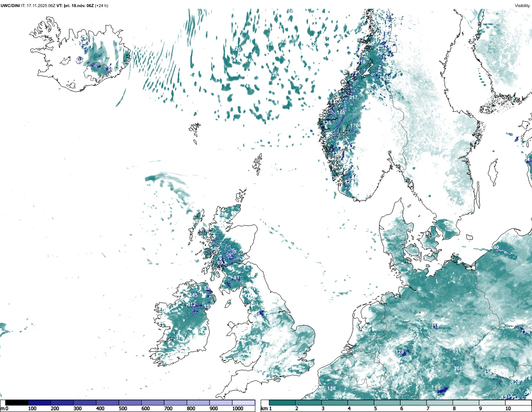Click the '756' value over Germany

click(x=414, y=331)
